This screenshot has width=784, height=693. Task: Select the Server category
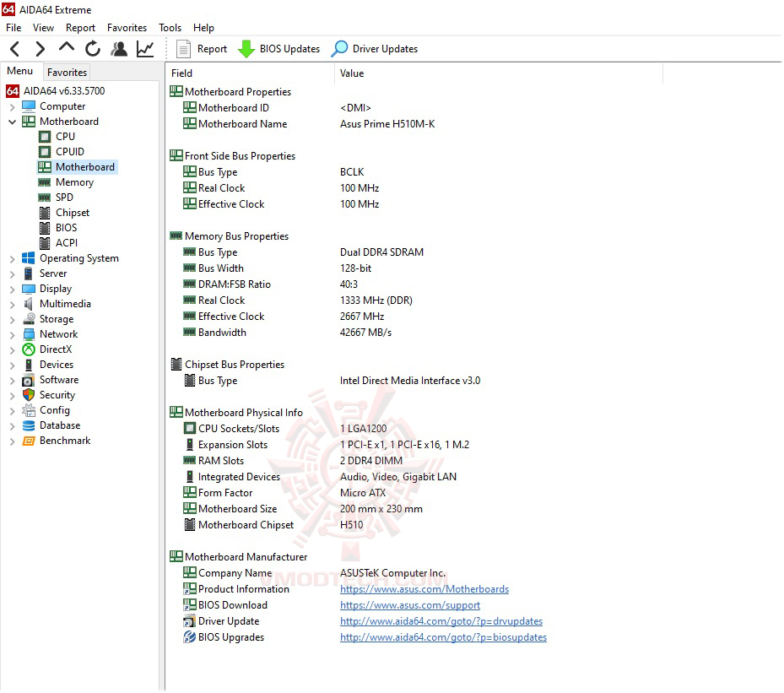(x=45, y=273)
